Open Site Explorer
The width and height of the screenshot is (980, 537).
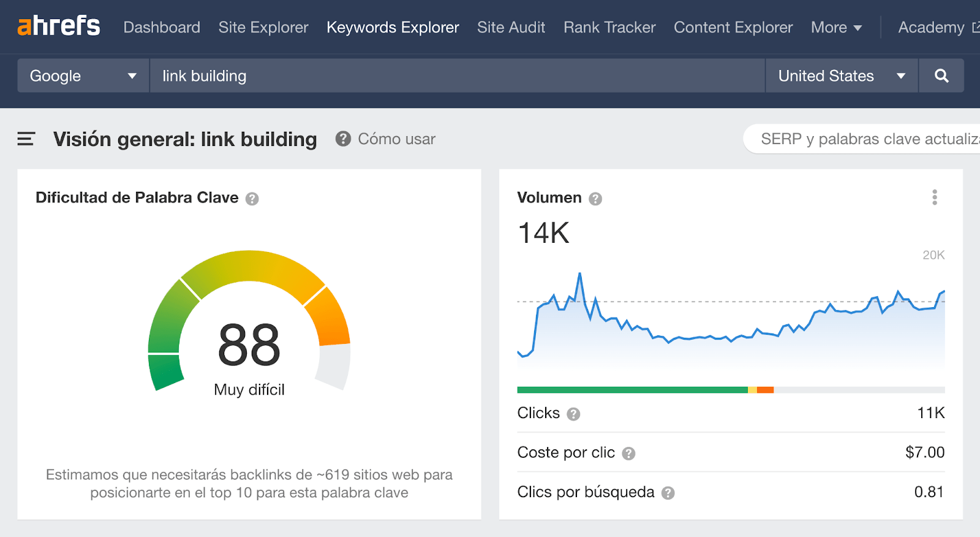pyautogui.click(x=263, y=28)
